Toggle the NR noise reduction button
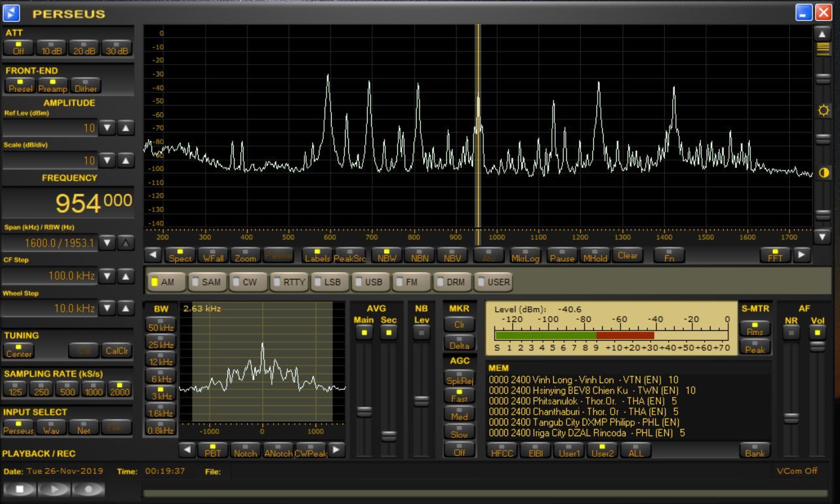 791,332
